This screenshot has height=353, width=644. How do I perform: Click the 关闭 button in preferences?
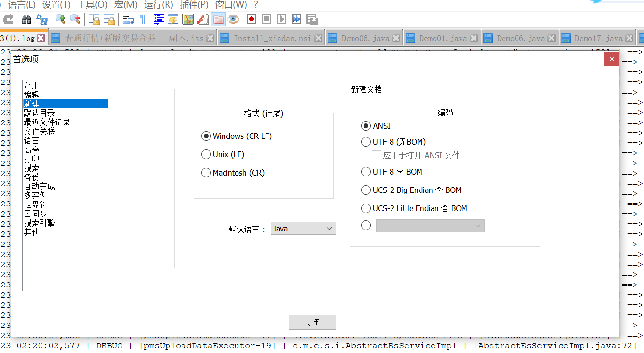pos(312,323)
